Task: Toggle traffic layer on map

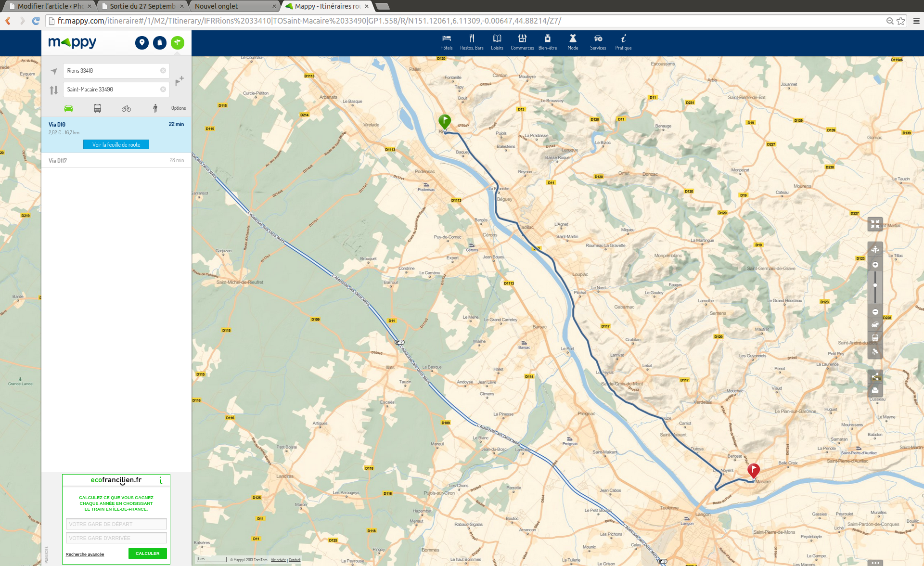Action: (875, 325)
